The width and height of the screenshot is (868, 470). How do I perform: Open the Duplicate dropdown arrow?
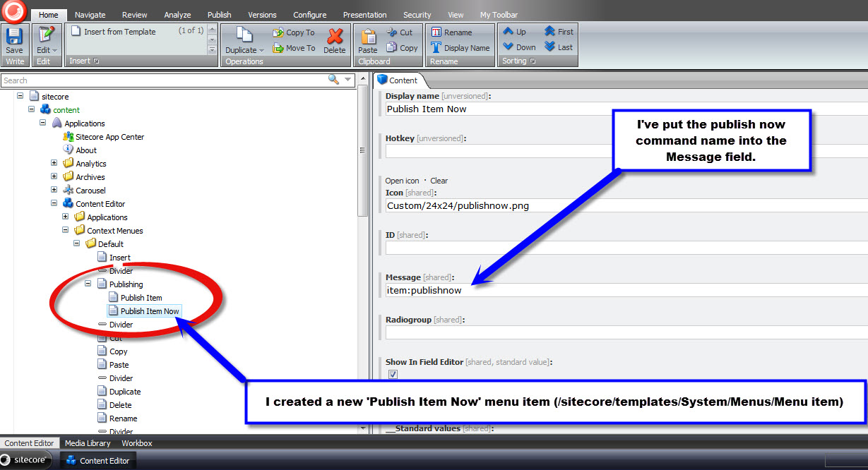pos(261,51)
